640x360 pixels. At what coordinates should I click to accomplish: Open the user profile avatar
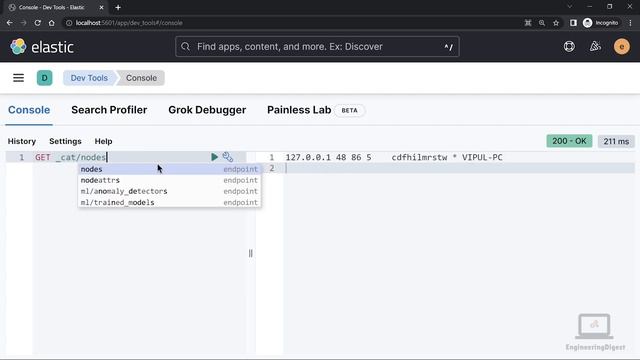pos(622,47)
